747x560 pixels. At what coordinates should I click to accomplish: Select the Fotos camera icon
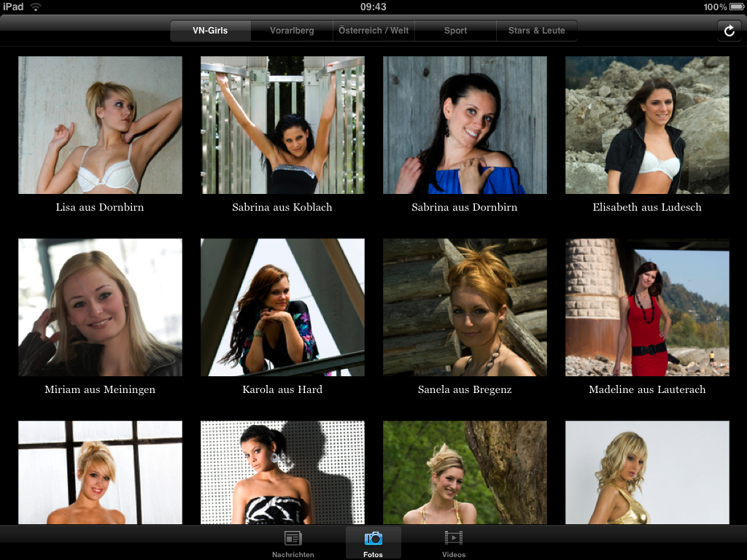coord(373,539)
